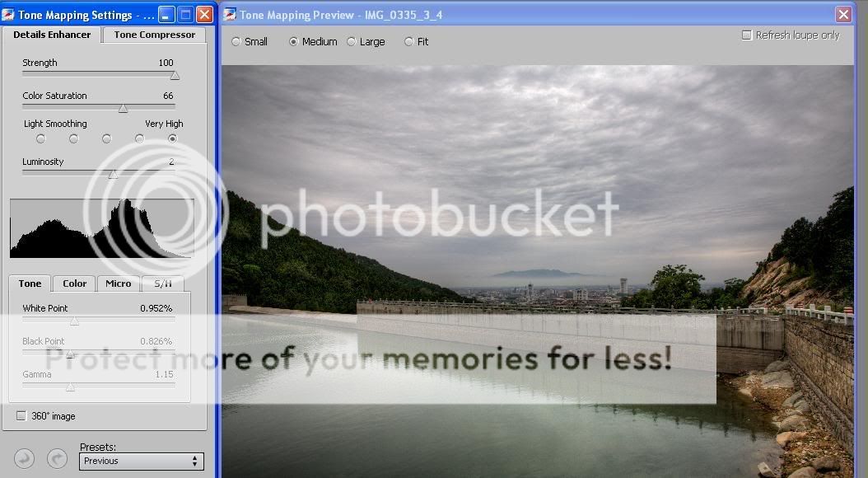Click the "Light Smoothing" label
This screenshot has height=478, width=868.
point(55,124)
